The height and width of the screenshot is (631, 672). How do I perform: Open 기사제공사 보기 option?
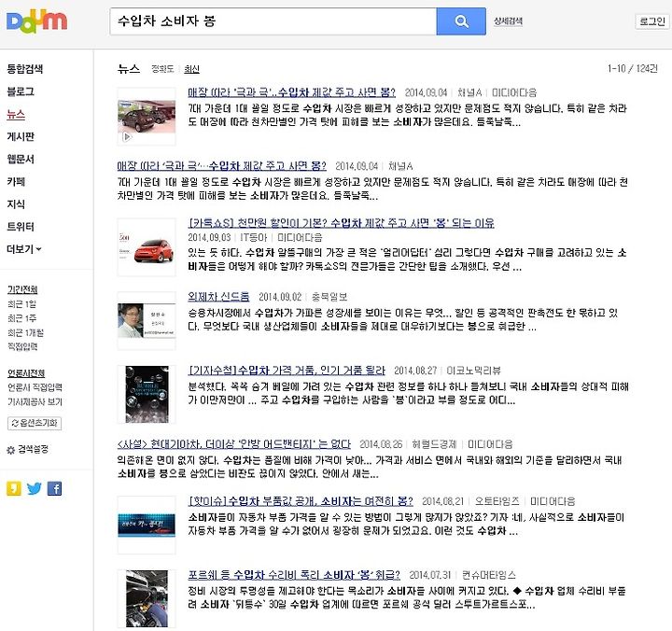coord(35,402)
